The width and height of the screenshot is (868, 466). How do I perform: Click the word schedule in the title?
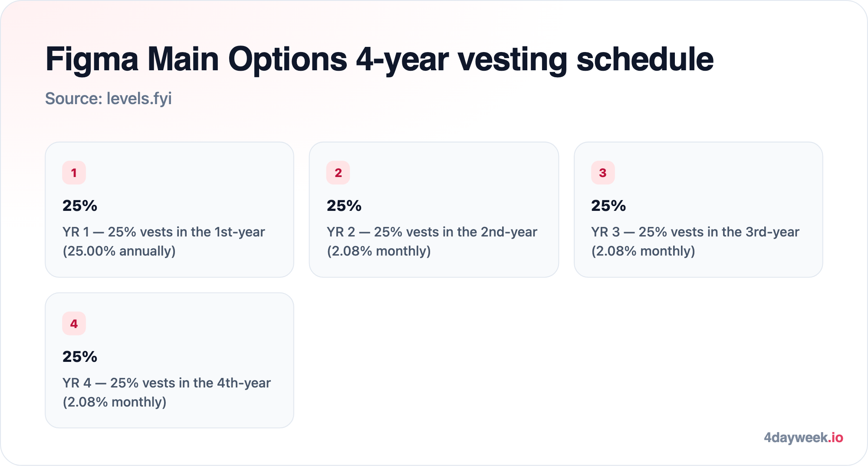(645, 59)
